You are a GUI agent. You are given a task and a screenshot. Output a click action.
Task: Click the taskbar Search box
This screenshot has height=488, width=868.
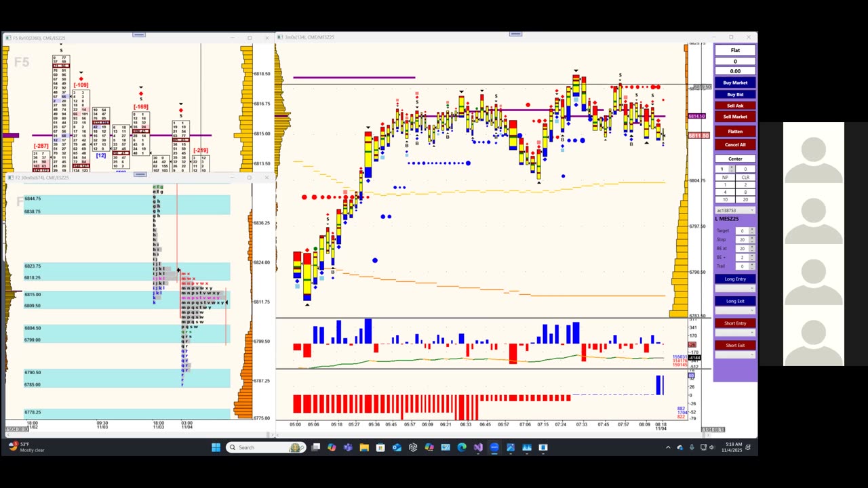[x=265, y=447]
